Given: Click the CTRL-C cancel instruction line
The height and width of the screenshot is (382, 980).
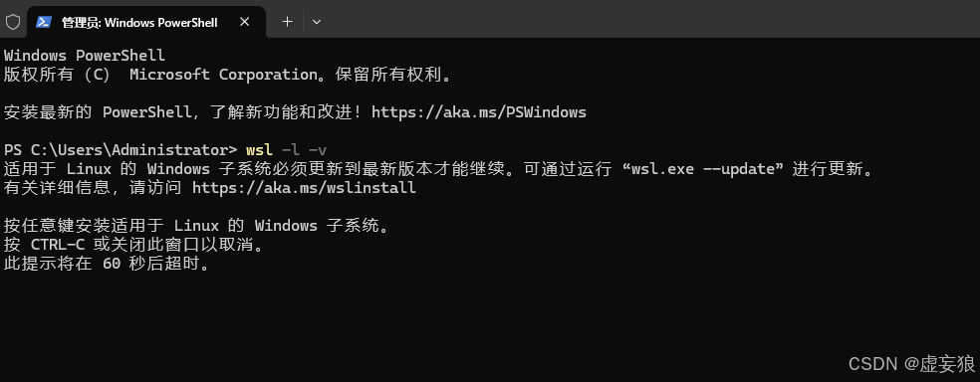Looking at the screenshot, I should [134, 245].
